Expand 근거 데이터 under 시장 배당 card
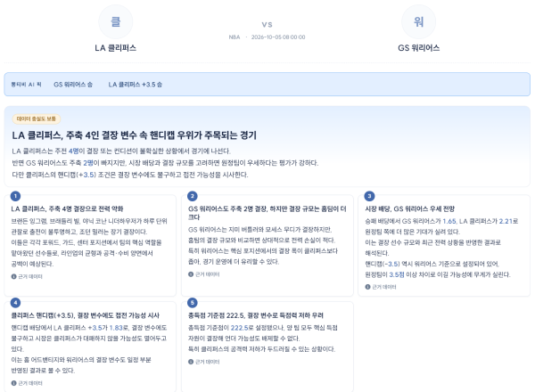Viewport: 535px width, 392px height. click(381, 287)
